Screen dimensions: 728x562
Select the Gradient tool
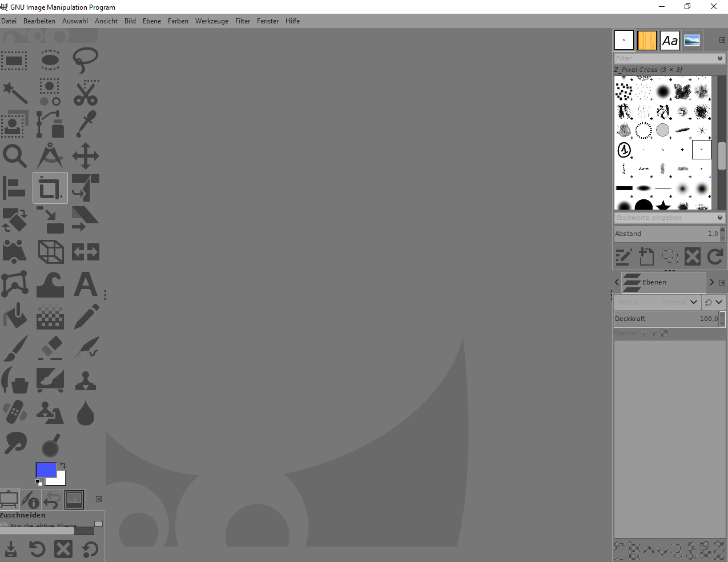point(50,316)
